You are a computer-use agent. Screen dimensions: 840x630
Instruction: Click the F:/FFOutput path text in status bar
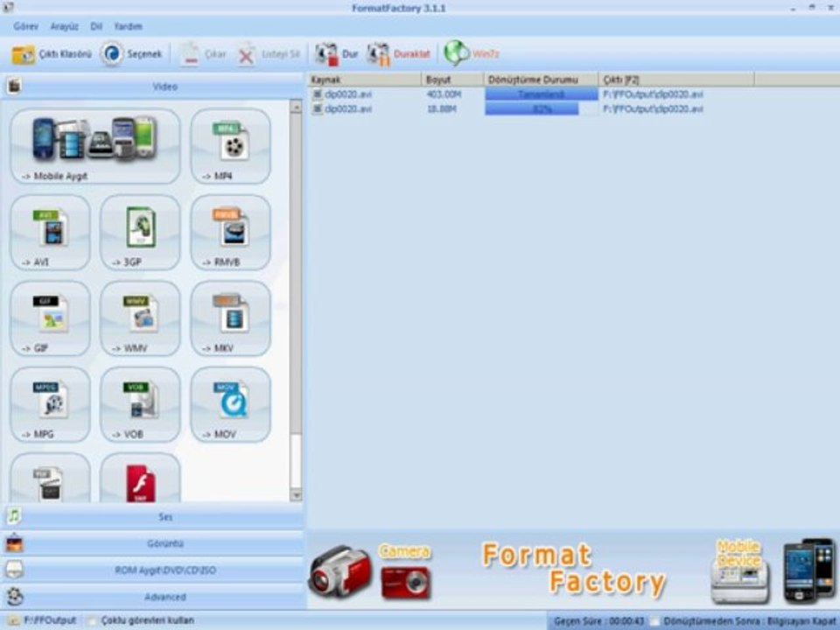[50, 621]
